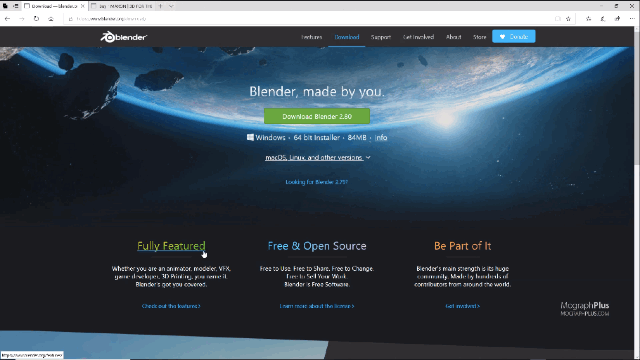This screenshot has height=360, width=640.
Task: Click the Download Blender 2.80 button
Action: [x=317, y=116]
